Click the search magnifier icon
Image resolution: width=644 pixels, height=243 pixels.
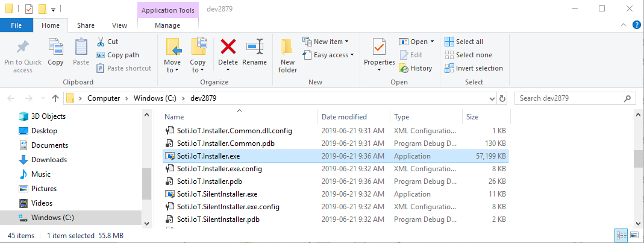tap(627, 98)
